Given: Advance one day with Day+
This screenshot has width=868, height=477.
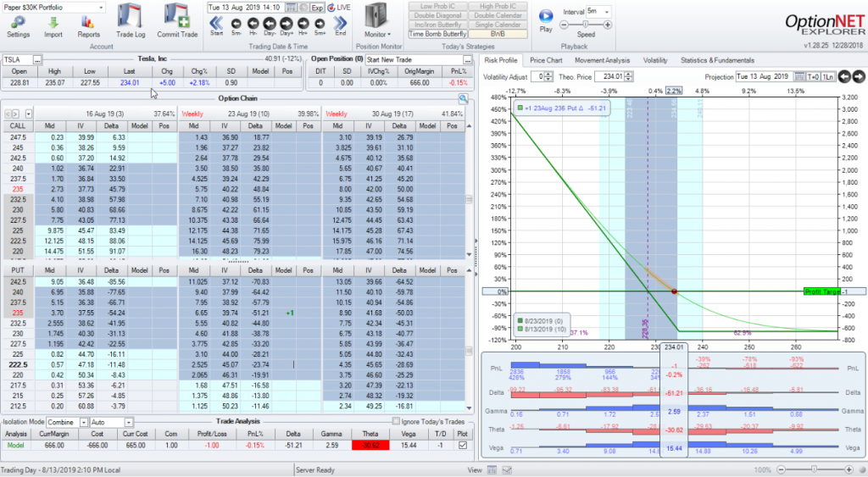Looking at the screenshot, I should (x=287, y=25).
